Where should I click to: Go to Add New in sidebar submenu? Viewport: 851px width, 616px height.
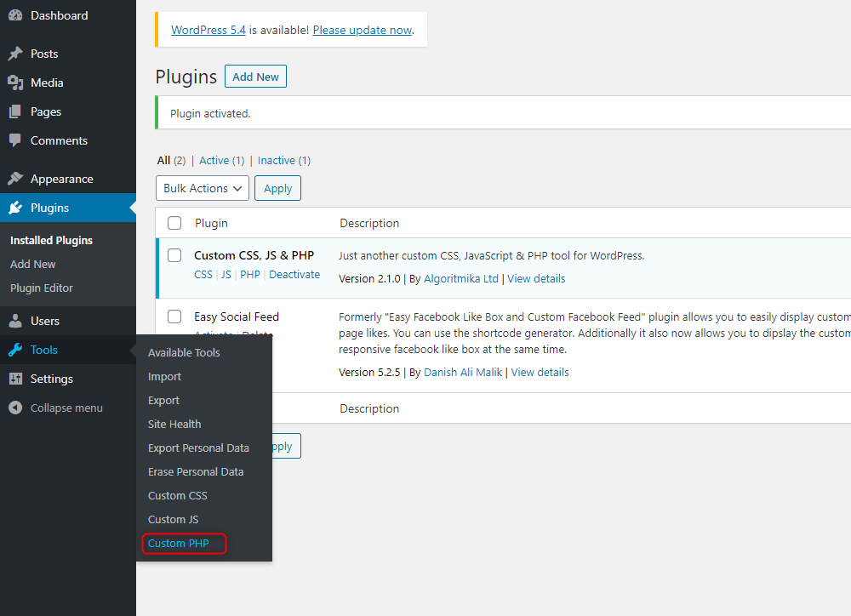click(33, 264)
